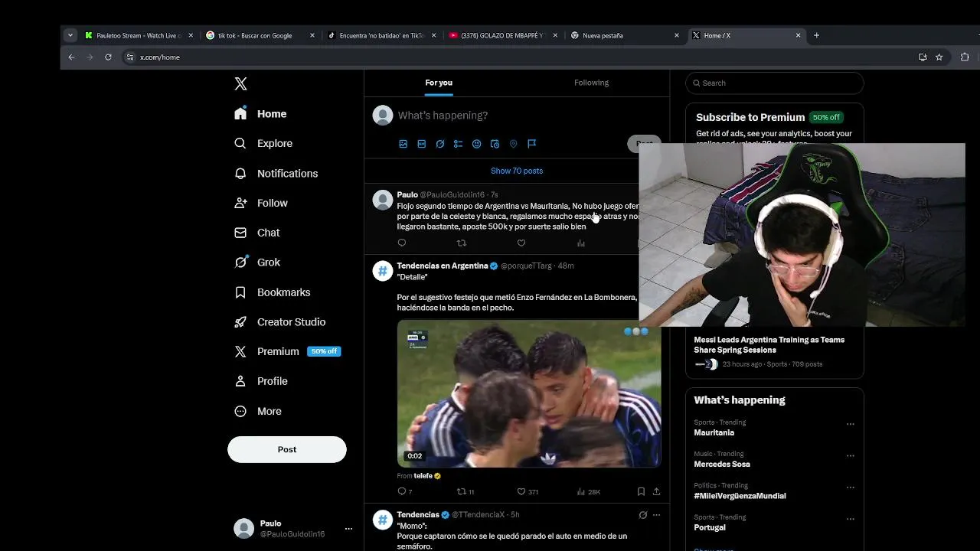The width and height of the screenshot is (980, 551).
Task: Open more options for Portugal trend
Action: coord(850,518)
